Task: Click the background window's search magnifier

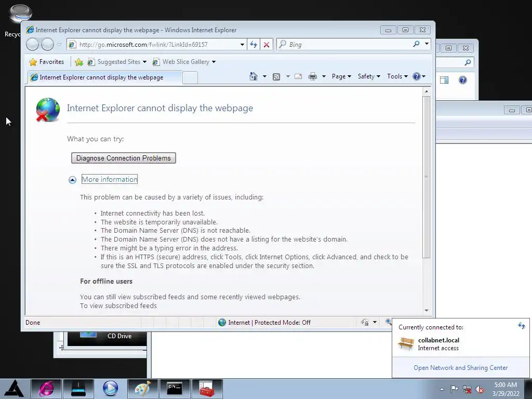Action: pos(468,62)
